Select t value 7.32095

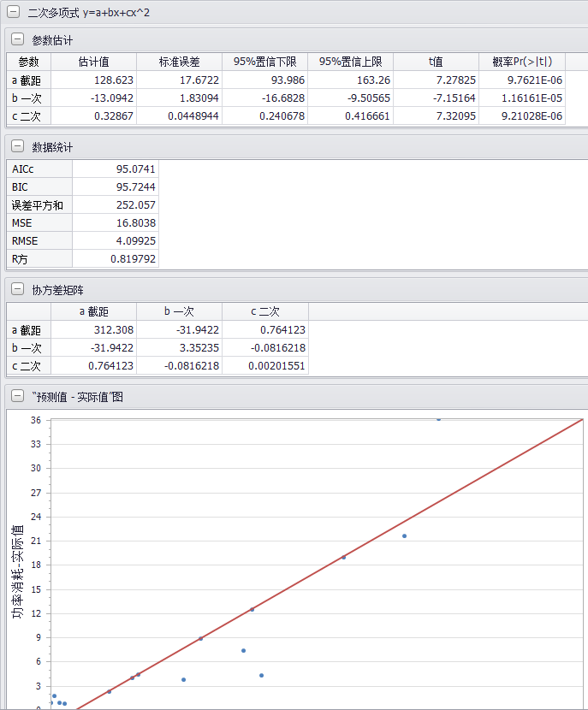[437, 116]
